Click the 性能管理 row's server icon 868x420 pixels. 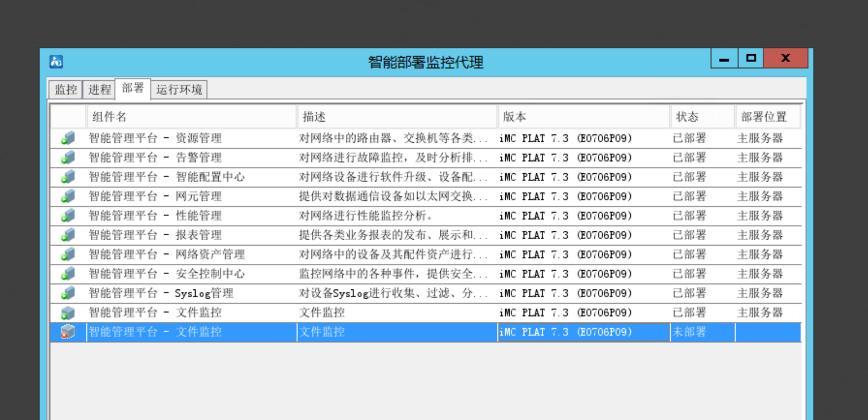tap(68, 216)
